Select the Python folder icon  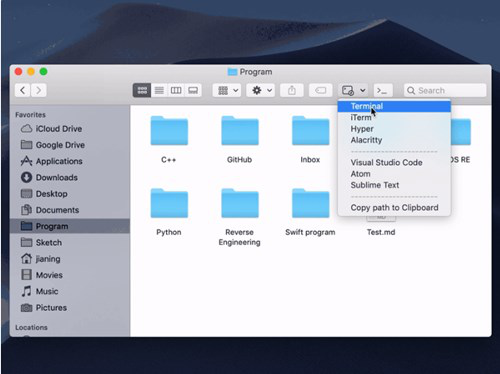click(x=169, y=203)
